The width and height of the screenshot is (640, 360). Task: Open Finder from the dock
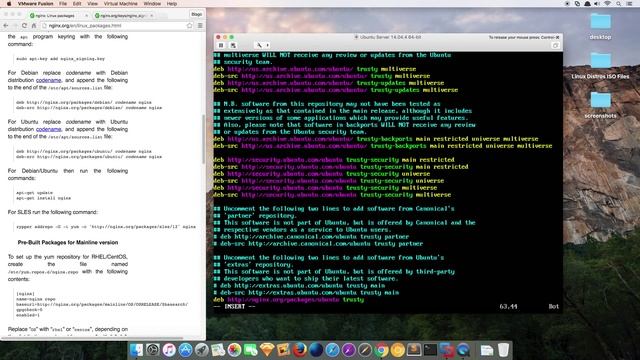136,350
